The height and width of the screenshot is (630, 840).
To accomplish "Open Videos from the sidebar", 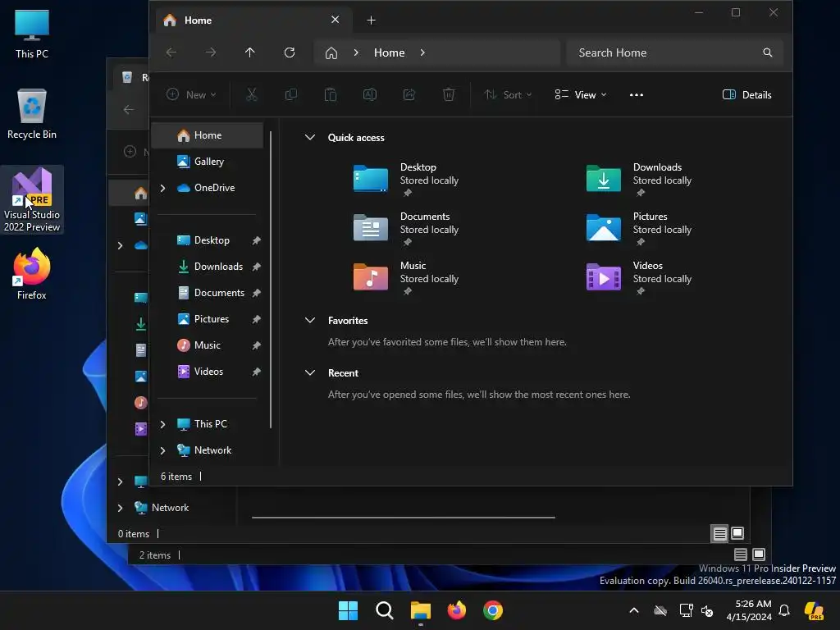I will coord(208,372).
